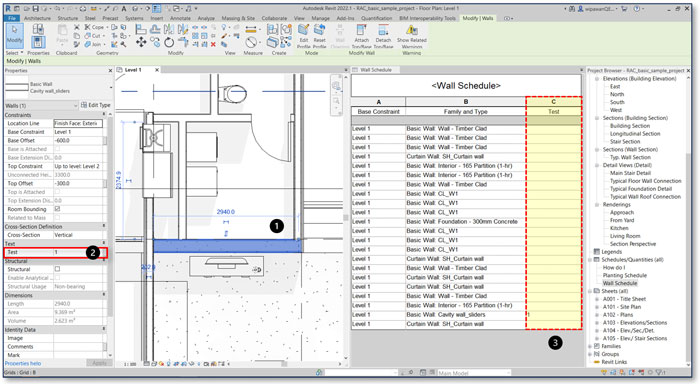700x384 pixels.
Task: Click the Align tool icon
Action: (x=141, y=29)
